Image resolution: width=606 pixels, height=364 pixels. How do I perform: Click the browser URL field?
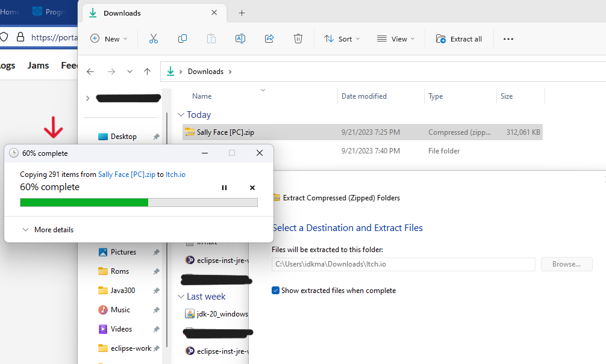tap(54, 37)
